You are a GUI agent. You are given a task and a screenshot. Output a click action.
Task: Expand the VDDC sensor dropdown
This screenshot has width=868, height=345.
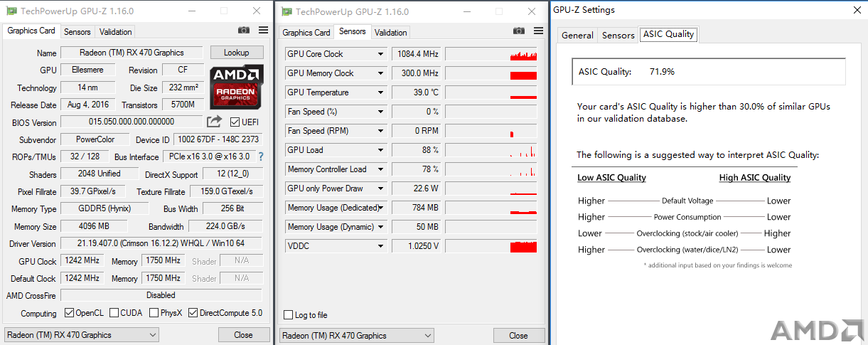coord(380,246)
